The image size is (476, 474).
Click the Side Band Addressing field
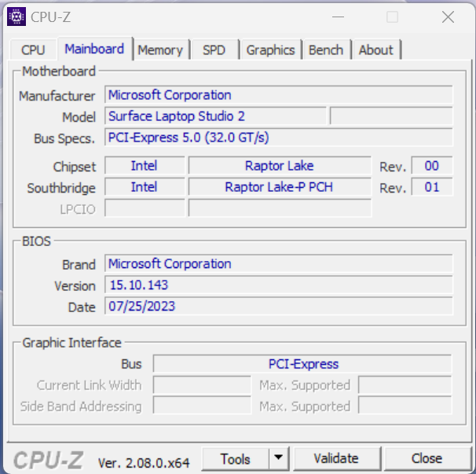coord(202,405)
